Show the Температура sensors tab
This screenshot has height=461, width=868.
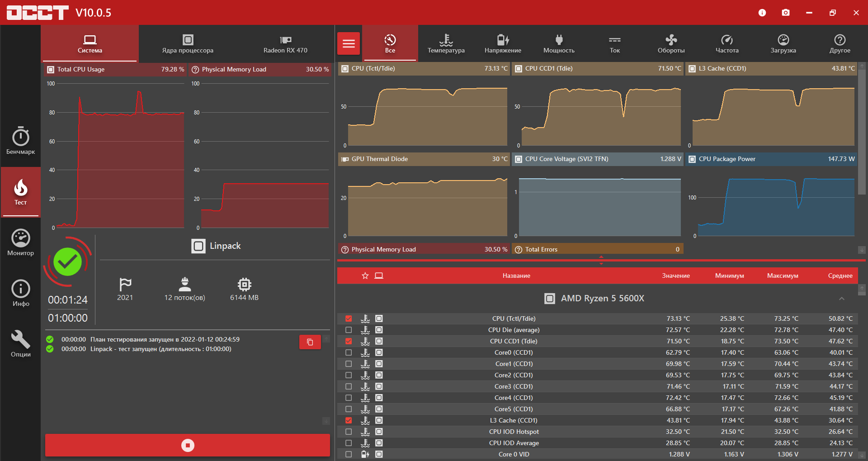click(446, 43)
